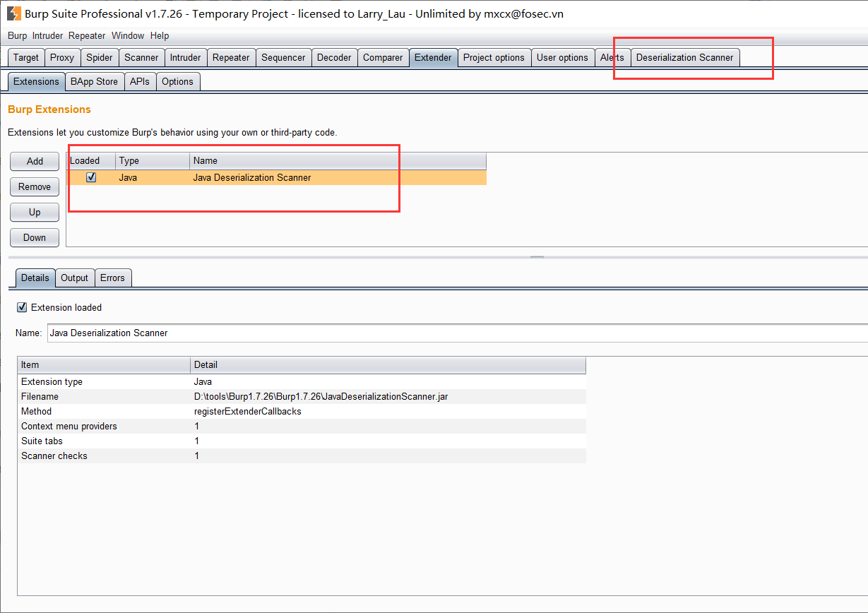Click the Burp Suite logo icon
The image size is (868, 613).
tap(13, 13)
